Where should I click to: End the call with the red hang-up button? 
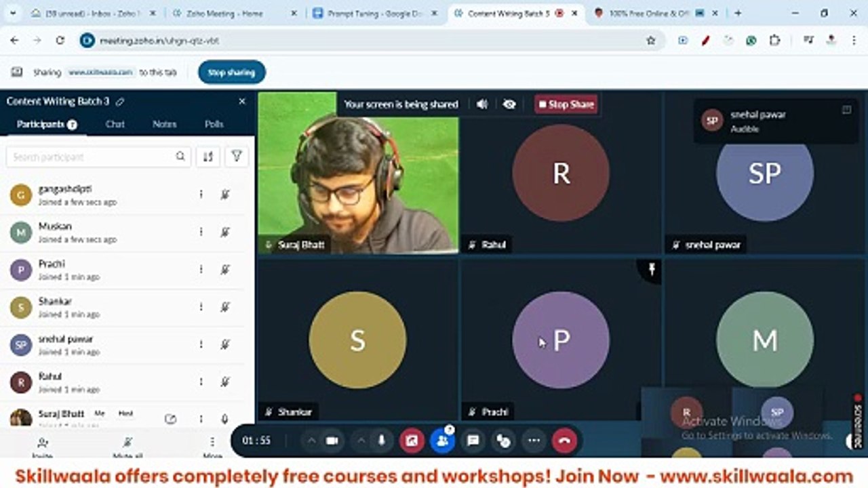564,441
